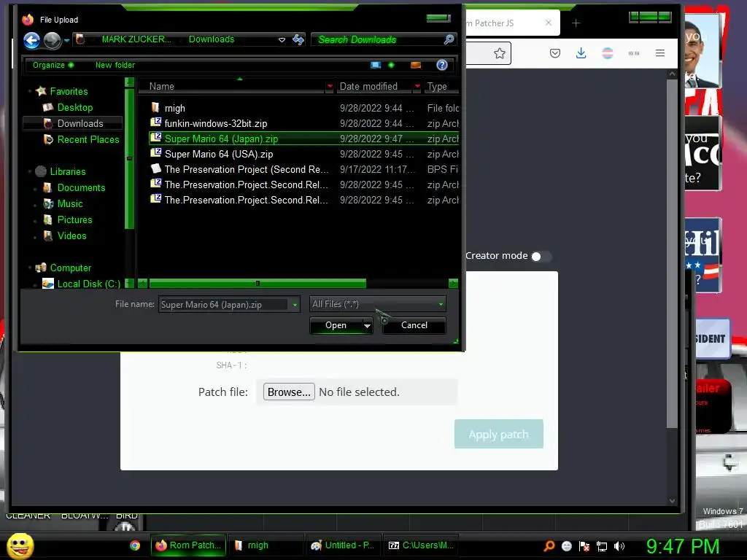The height and width of the screenshot is (560, 747).
Task: Click the file list horizontal scrollbar
Action: pos(258,284)
